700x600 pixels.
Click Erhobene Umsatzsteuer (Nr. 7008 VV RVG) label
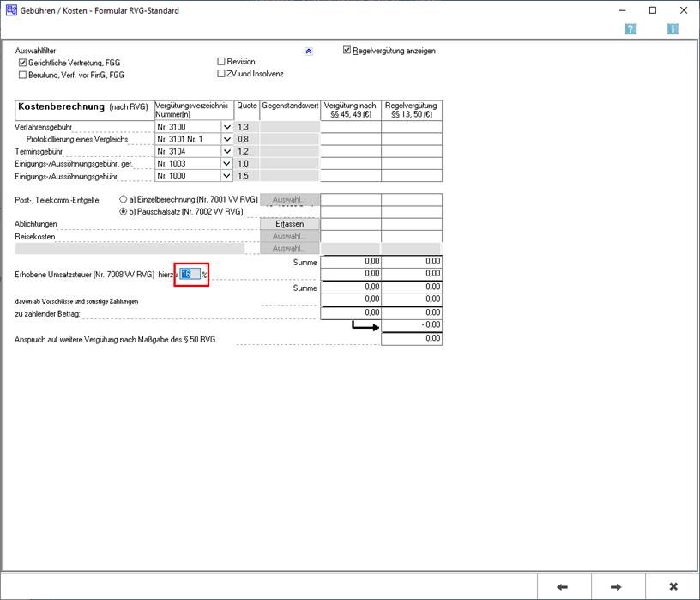[84, 275]
